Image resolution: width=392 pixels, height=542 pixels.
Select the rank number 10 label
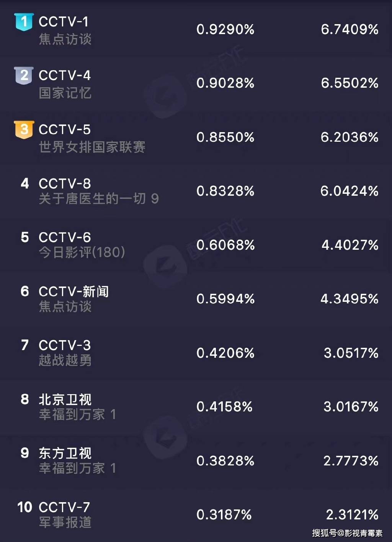tap(25, 508)
